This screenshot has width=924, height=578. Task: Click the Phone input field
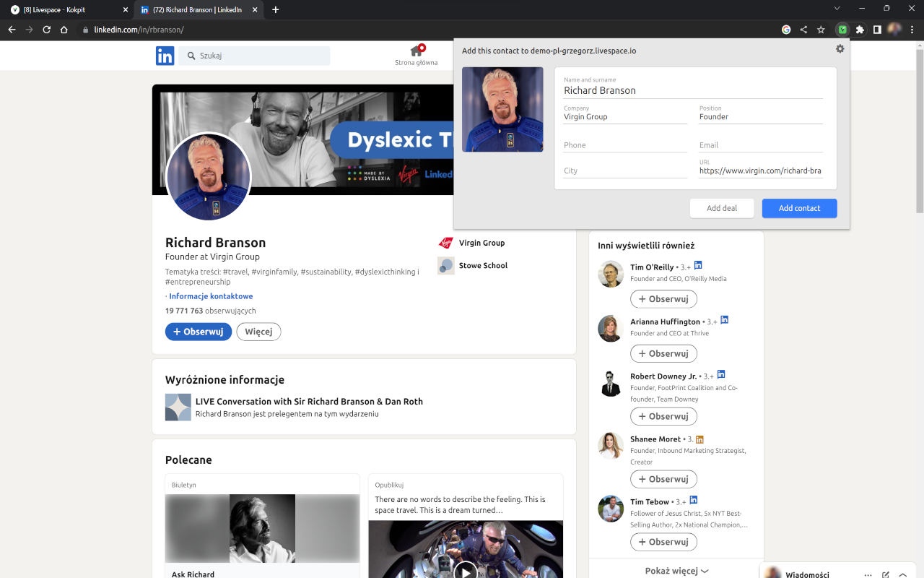pyautogui.click(x=625, y=145)
